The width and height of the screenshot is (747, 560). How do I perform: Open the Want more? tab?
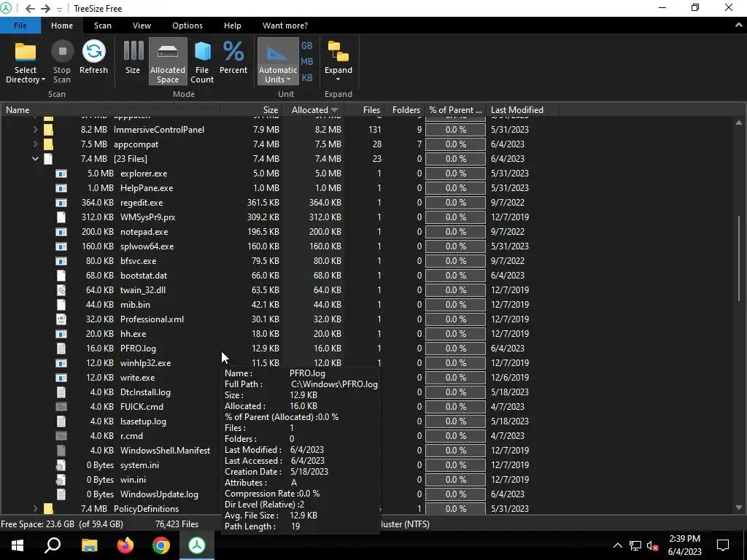pyautogui.click(x=285, y=26)
